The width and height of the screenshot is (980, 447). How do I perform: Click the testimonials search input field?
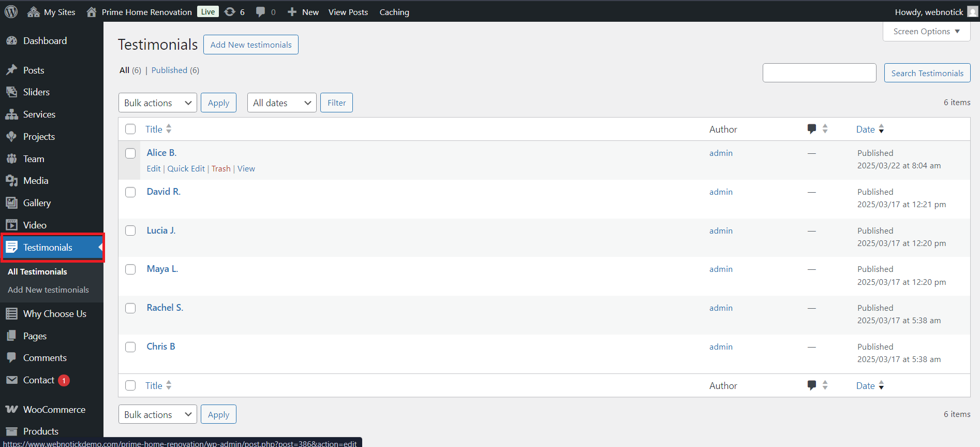tap(819, 73)
